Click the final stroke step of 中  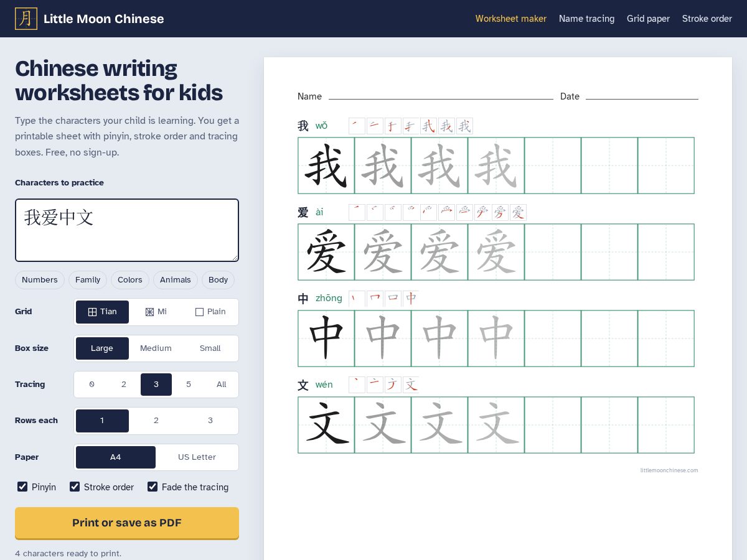(x=411, y=299)
